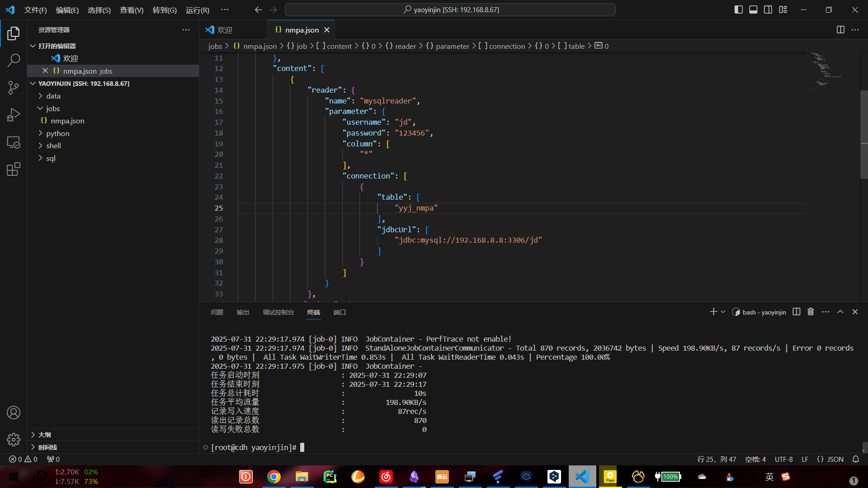Collapse the jobs folder
Screen dimensions: 868x488
[52, 108]
